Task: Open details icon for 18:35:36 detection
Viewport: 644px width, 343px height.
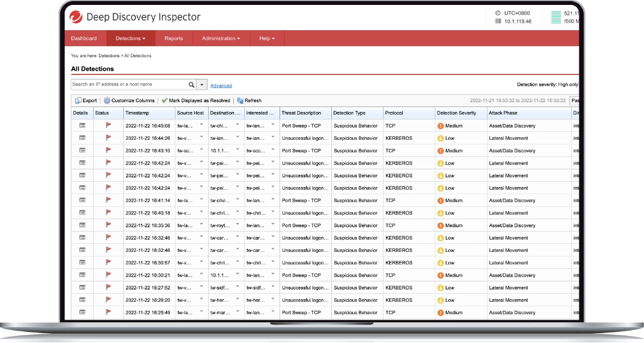Action: (82, 225)
